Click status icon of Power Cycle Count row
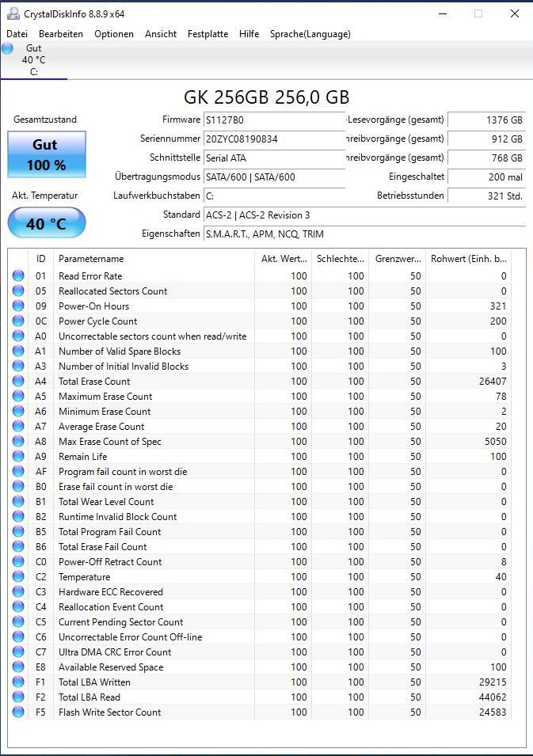Screen dimensions: 533x756 18,321
